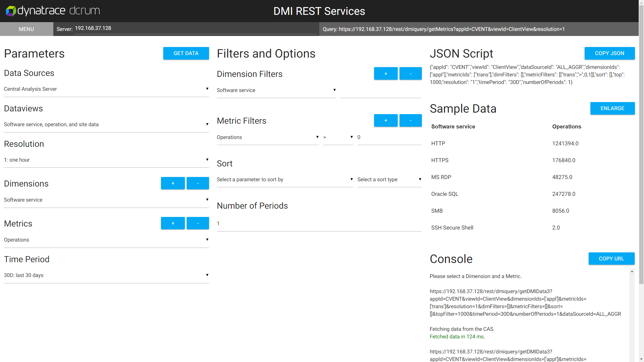
Task: Add a metric filter with plus
Action: point(386,121)
